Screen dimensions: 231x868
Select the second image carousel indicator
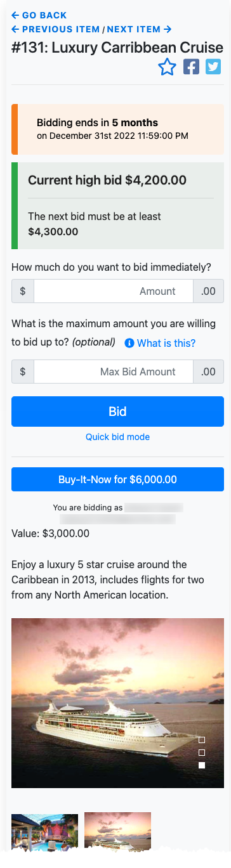202,753
